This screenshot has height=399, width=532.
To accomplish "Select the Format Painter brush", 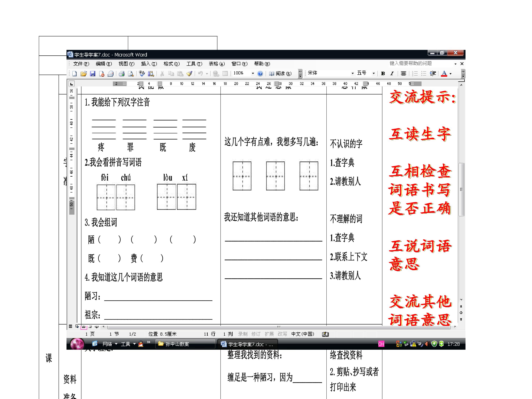I will click(x=190, y=74).
